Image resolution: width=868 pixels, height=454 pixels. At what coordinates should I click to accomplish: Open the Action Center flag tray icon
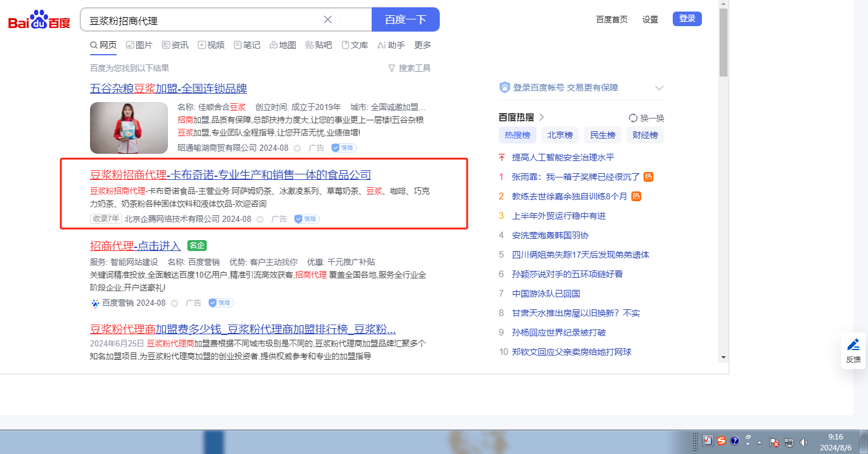tap(775, 442)
